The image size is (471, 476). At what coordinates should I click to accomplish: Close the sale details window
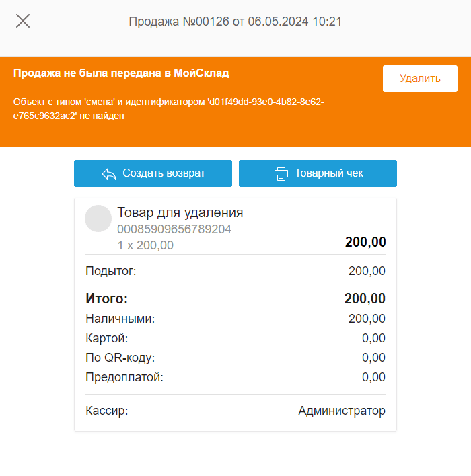[23, 21]
